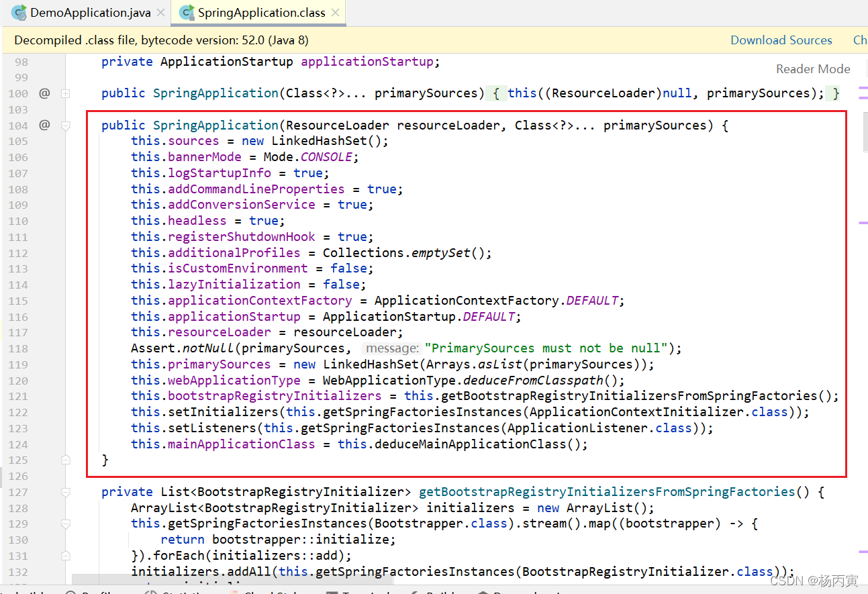The height and width of the screenshot is (594, 868).
Task: Click lazyInitialization on line 114
Action: coord(234,285)
